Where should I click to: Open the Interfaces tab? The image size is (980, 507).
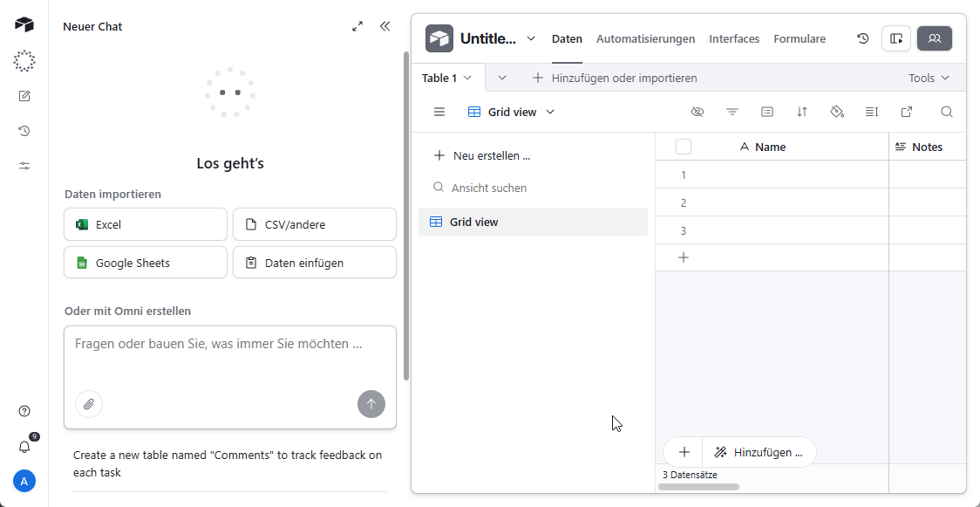click(x=734, y=38)
